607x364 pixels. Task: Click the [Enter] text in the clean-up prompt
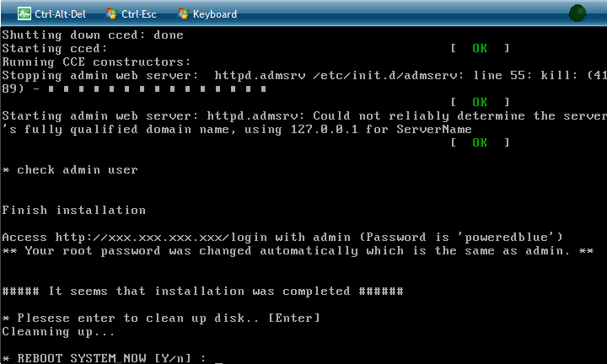coord(294,318)
